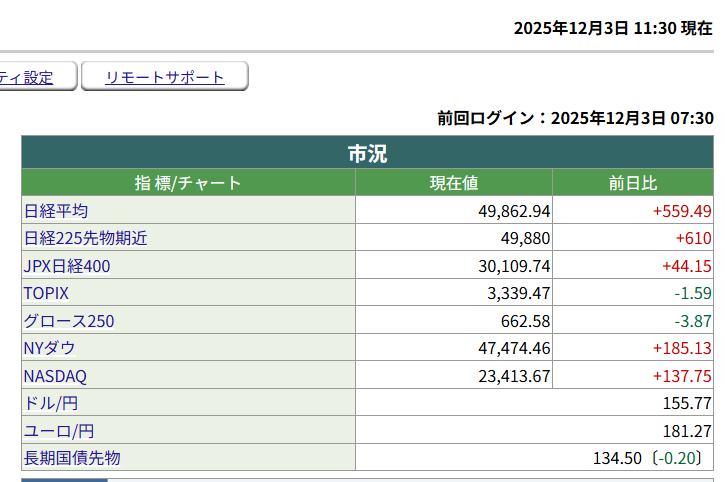
Task: Click the 前日比 column header
Action: click(x=632, y=183)
